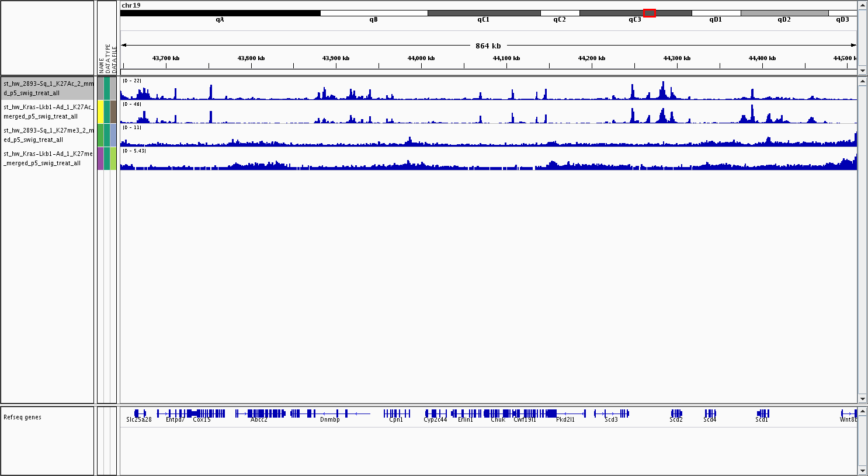This screenshot has width=868, height=476.
Task: Select the Dnmbp gene feature
Action: coord(330,414)
